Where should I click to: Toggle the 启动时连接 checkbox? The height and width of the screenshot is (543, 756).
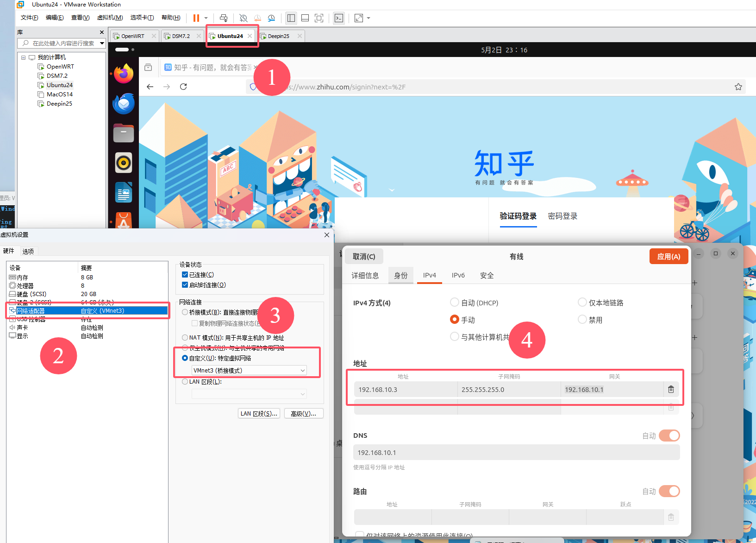[x=185, y=285]
